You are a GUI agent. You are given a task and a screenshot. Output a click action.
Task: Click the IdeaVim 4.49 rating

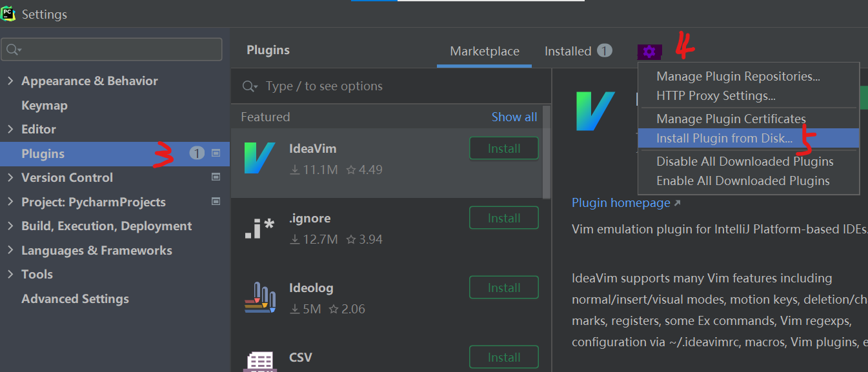tap(365, 170)
